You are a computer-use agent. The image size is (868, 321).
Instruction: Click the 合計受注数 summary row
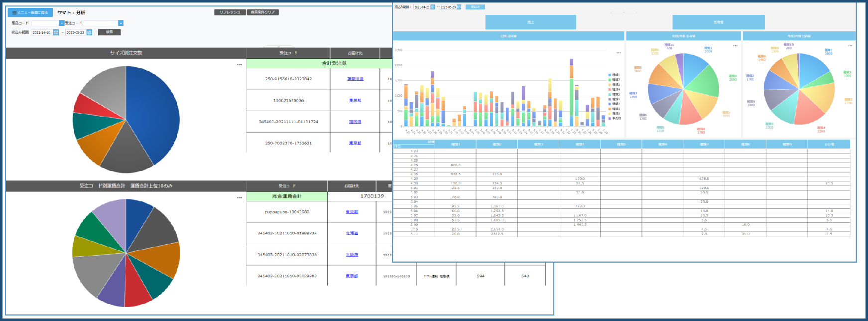click(x=319, y=63)
